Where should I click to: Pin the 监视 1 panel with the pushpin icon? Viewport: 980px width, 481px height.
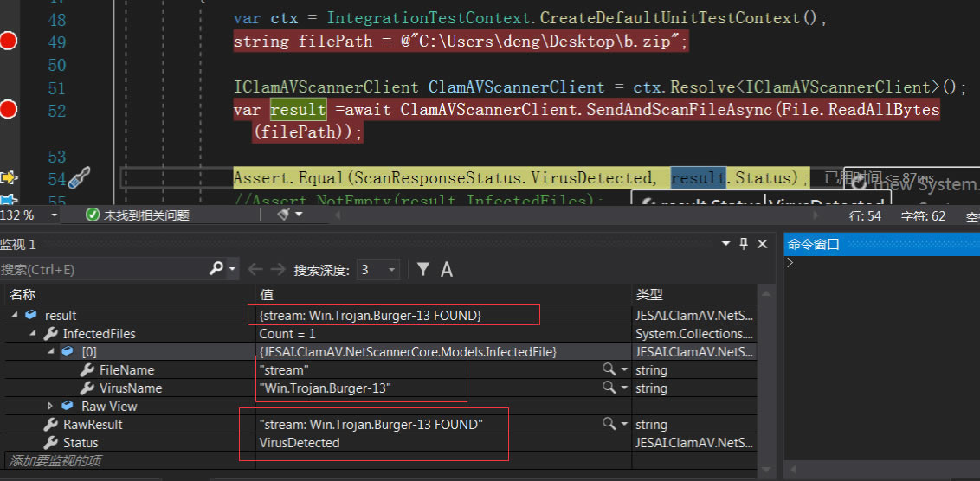[744, 244]
